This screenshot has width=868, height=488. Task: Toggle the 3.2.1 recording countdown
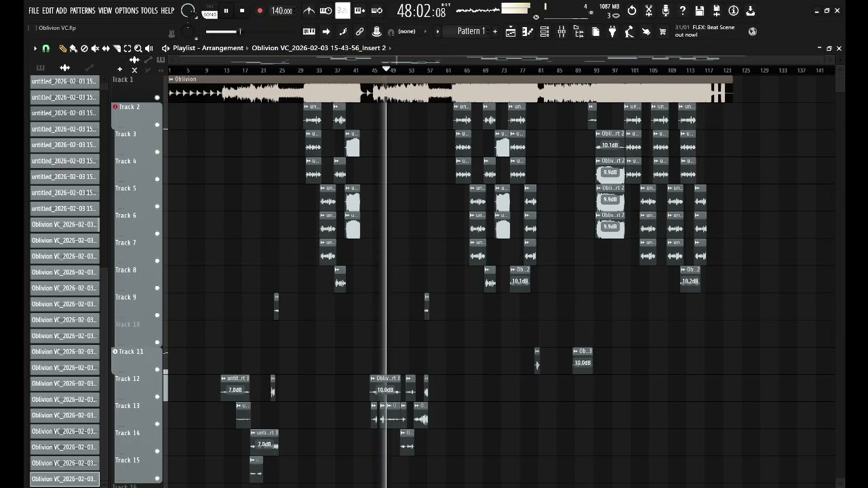click(x=342, y=11)
